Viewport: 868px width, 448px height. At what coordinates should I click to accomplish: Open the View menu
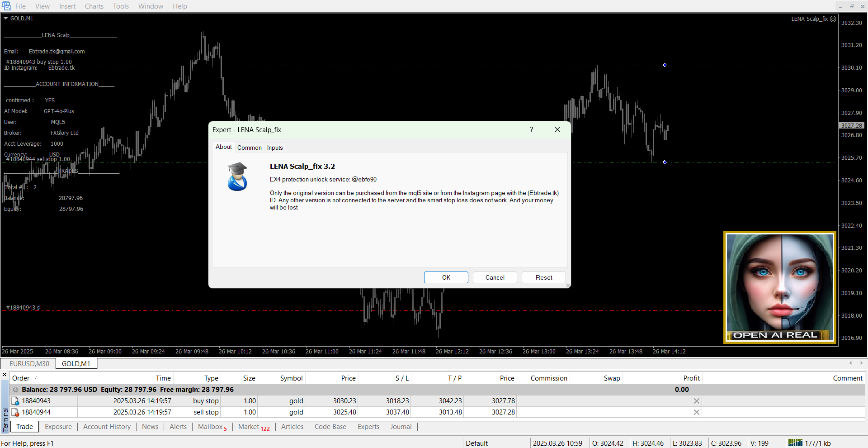42,6
